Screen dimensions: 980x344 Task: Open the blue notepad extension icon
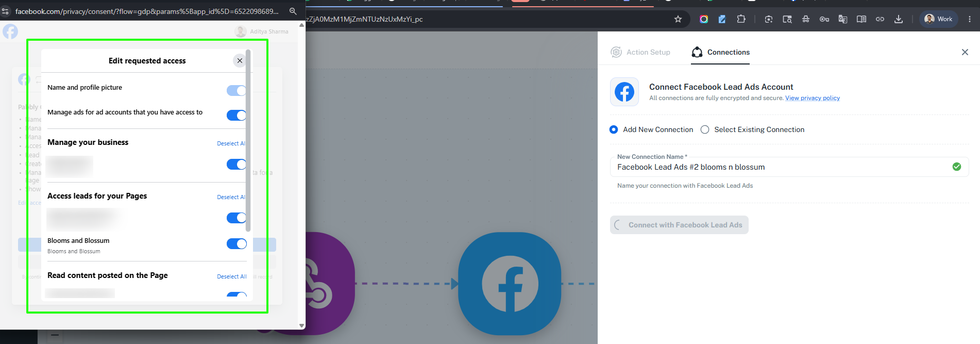click(x=722, y=19)
